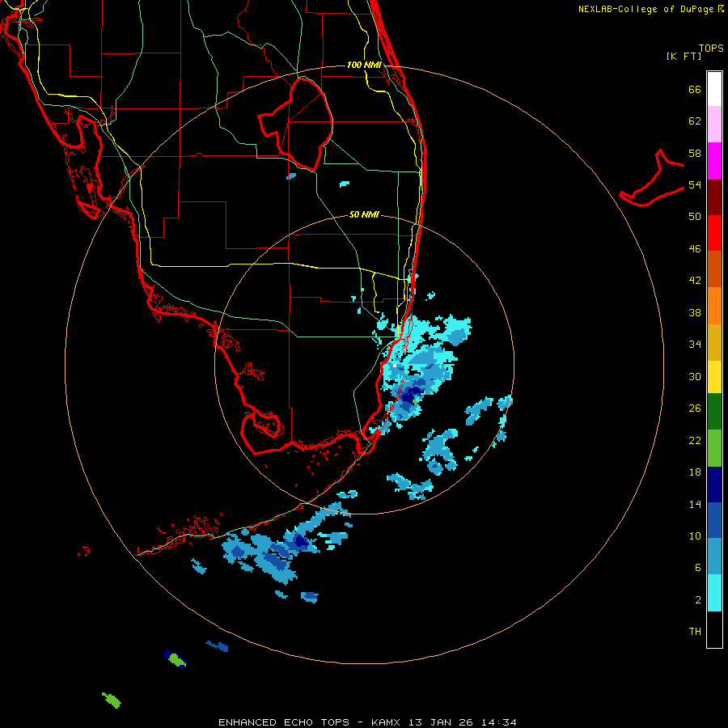Image resolution: width=728 pixels, height=728 pixels.
Task: Click the 10 legend value
Action: click(x=695, y=535)
